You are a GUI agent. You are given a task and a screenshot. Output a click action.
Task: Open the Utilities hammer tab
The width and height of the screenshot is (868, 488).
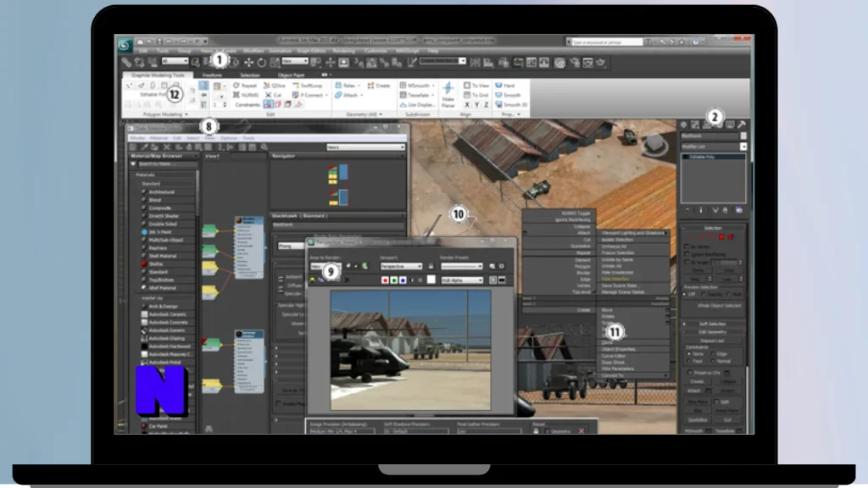tap(742, 125)
